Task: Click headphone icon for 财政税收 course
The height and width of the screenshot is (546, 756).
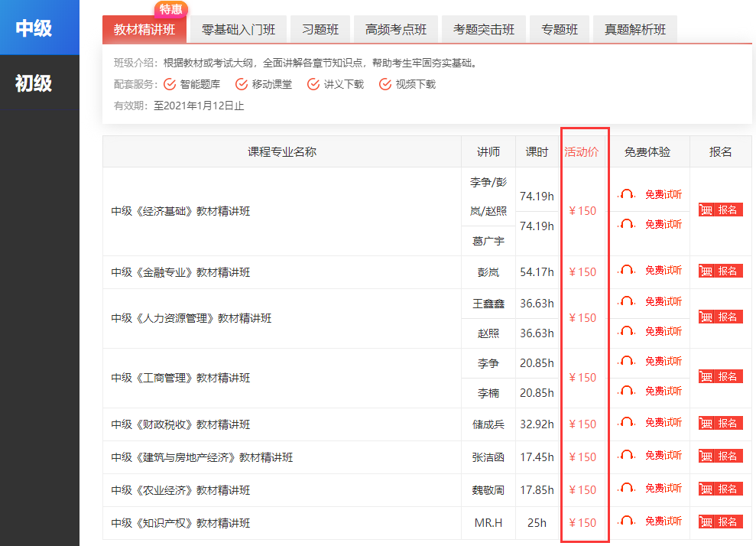Action: 628,423
